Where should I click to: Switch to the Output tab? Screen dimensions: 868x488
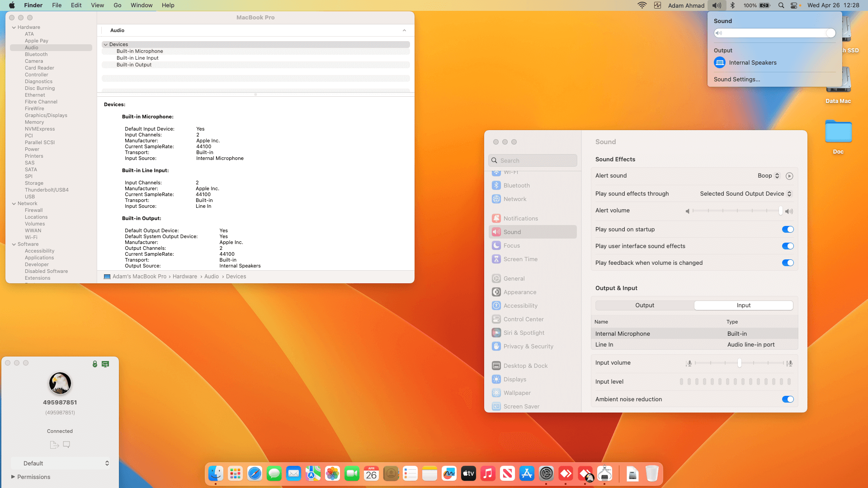click(645, 305)
